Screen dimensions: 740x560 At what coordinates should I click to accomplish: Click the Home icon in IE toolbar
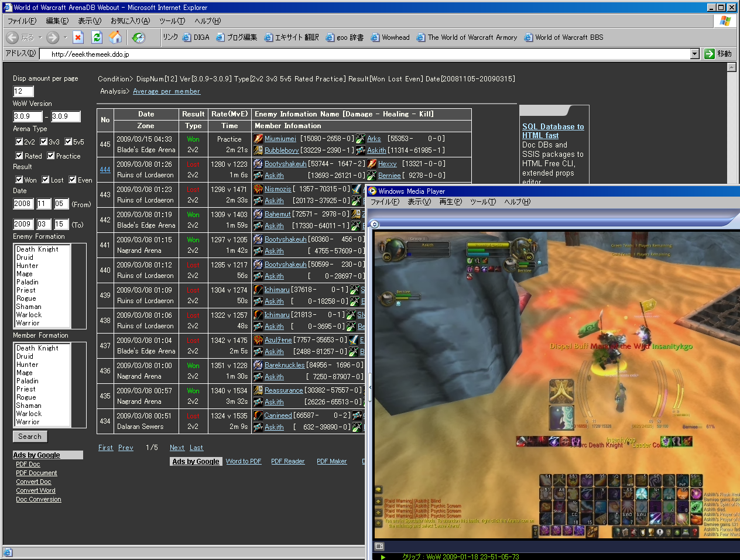(116, 37)
